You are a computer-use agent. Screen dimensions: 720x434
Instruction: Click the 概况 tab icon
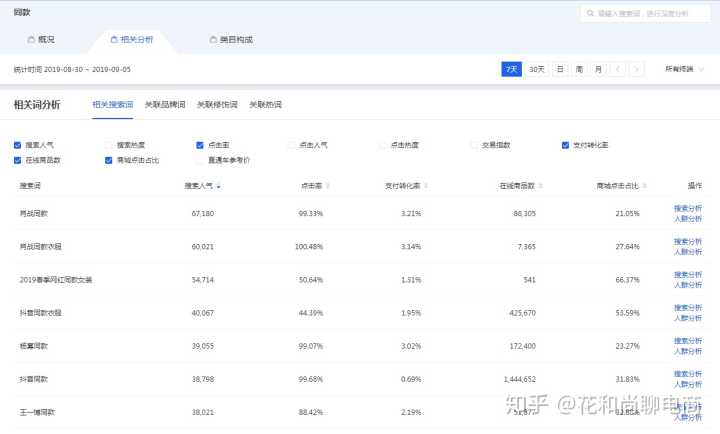point(31,40)
